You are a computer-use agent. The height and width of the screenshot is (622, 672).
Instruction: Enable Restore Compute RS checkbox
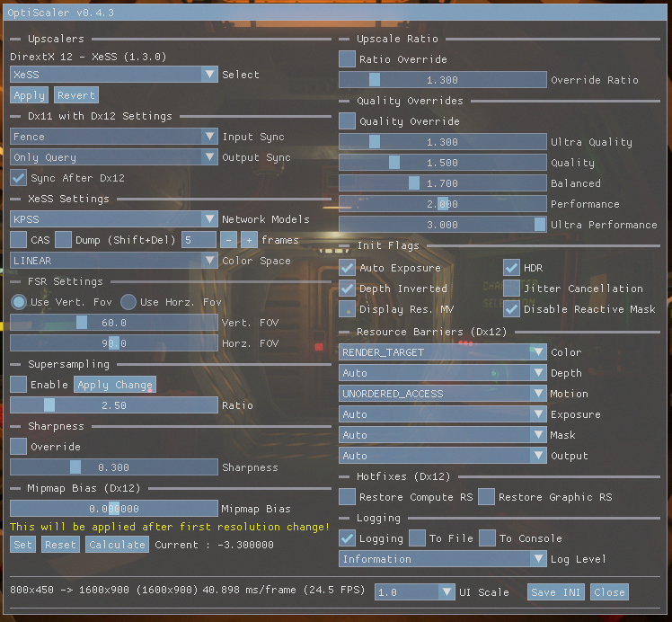(x=347, y=497)
